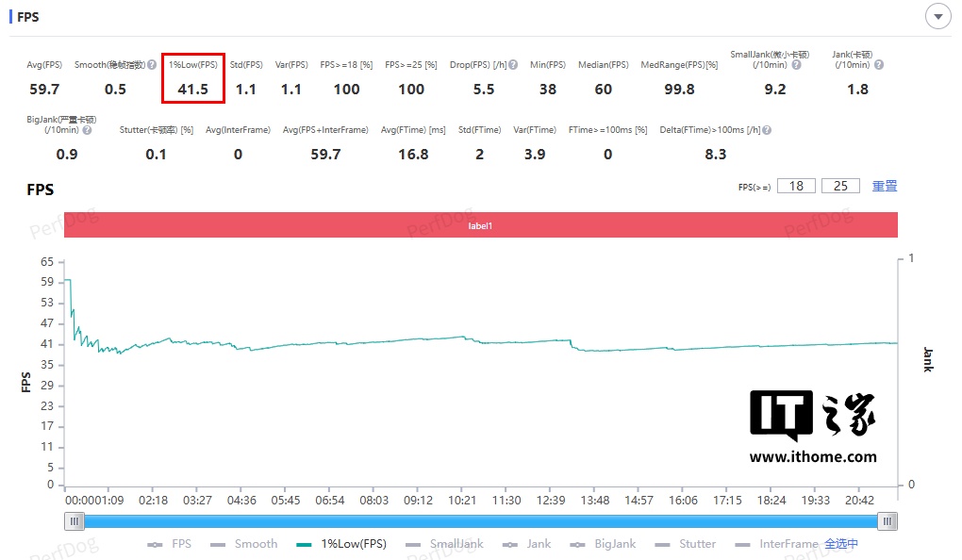Click the FPS threshold field showing 18
This screenshot has height=560, width=962.
point(796,186)
